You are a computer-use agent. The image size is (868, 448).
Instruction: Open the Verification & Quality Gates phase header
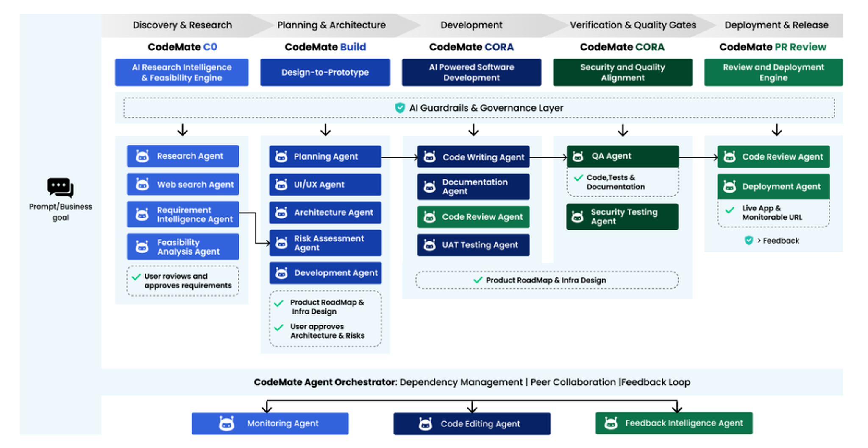633,25
